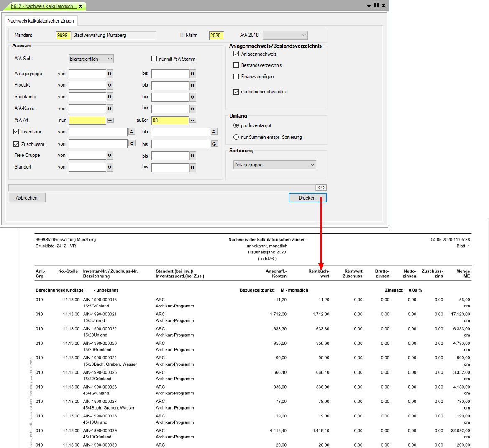Click lookup icon beside Produkt bis field

coord(192,85)
